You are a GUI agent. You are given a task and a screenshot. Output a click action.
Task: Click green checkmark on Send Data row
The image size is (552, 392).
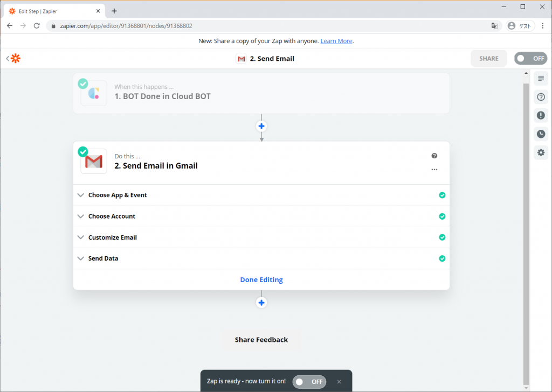coord(442,258)
